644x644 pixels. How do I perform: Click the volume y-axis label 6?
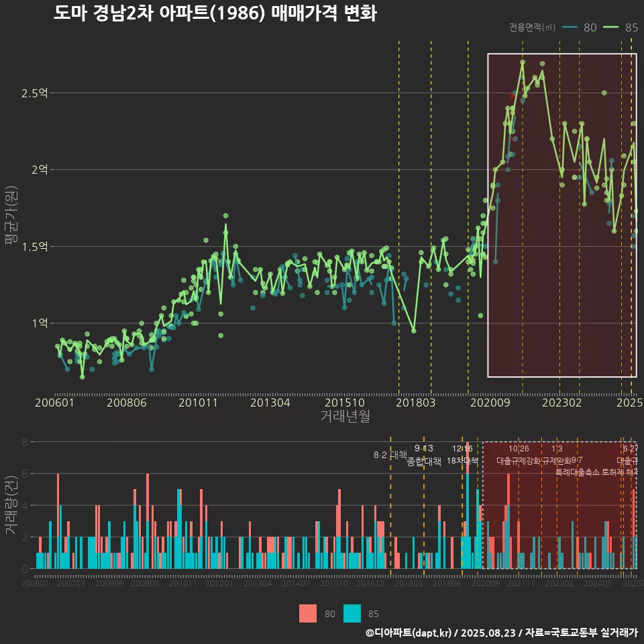tap(25, 474)
